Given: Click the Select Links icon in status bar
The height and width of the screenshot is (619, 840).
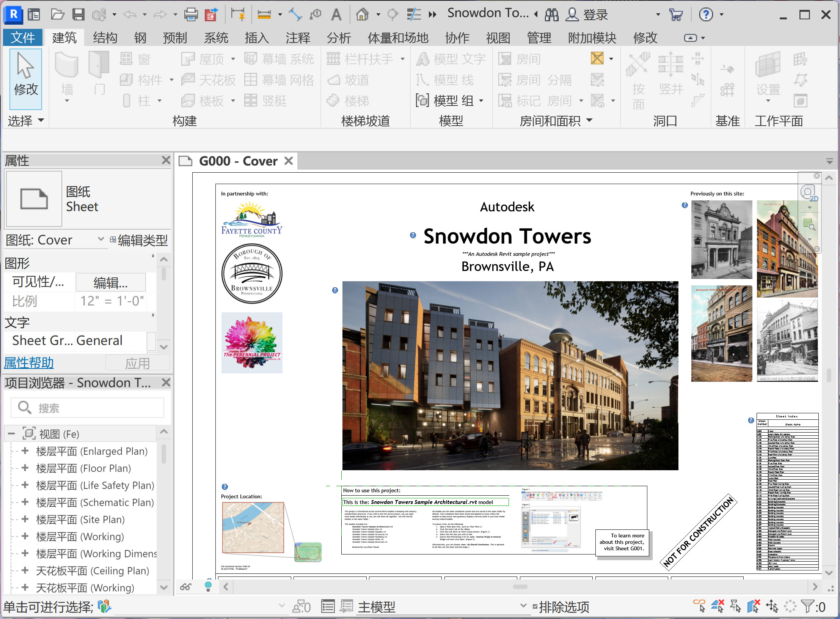Looking at the screenshot, I should tap(699, 606).
